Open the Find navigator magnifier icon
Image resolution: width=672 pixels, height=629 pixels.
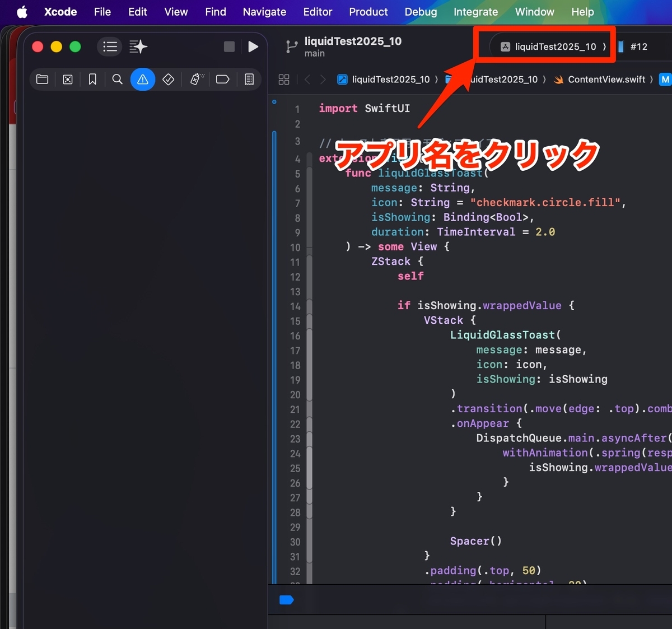pos(117,80)
